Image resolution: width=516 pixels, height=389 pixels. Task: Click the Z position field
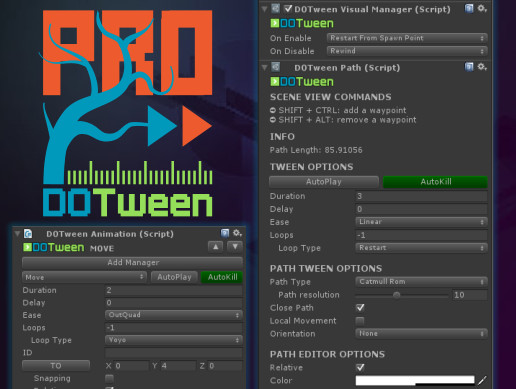click(225, 366)
